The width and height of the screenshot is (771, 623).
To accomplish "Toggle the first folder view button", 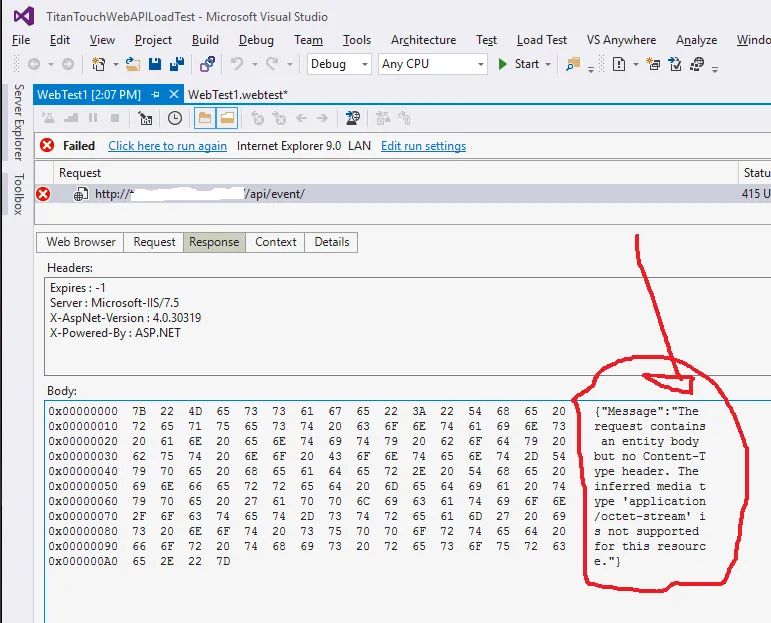I will tap(205, 118).
